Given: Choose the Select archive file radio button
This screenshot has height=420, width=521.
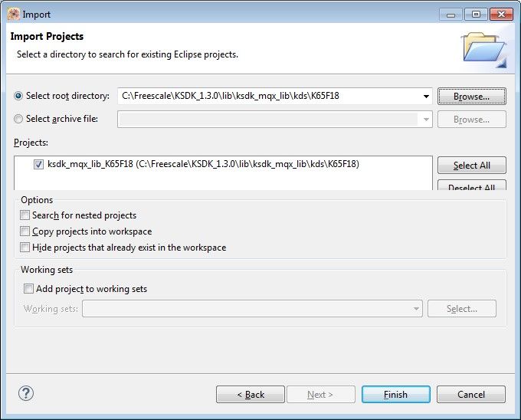Looking at the screenshot, I should 19,119.
